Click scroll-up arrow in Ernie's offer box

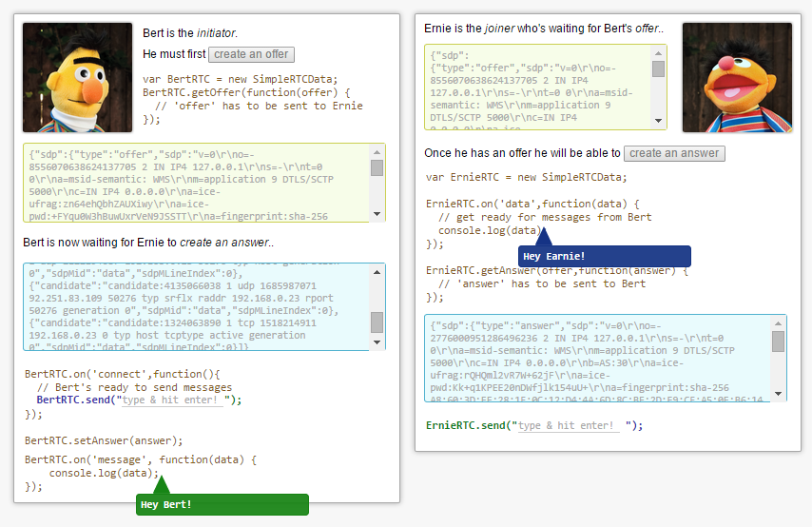click(x=658, y=53)
